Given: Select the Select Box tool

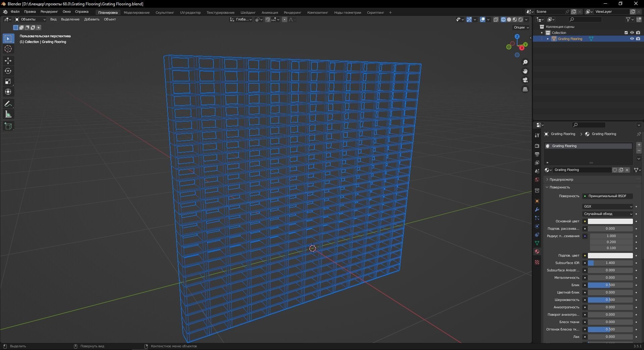Looking at the screenshot, I should 8,39.
